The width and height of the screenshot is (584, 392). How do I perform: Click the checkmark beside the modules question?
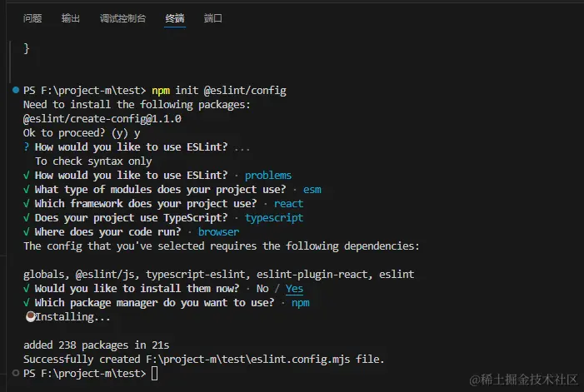pos(27,189)
